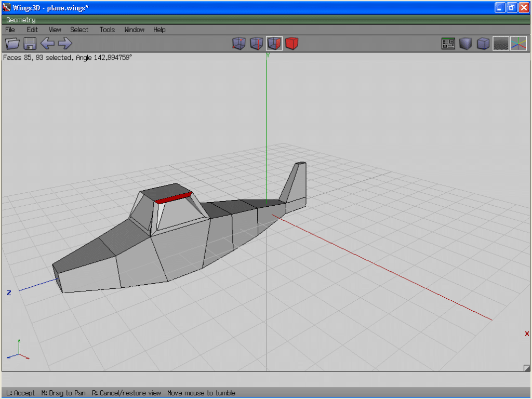
Task: Switch to vertex selection mode
Action: point(238,44)
